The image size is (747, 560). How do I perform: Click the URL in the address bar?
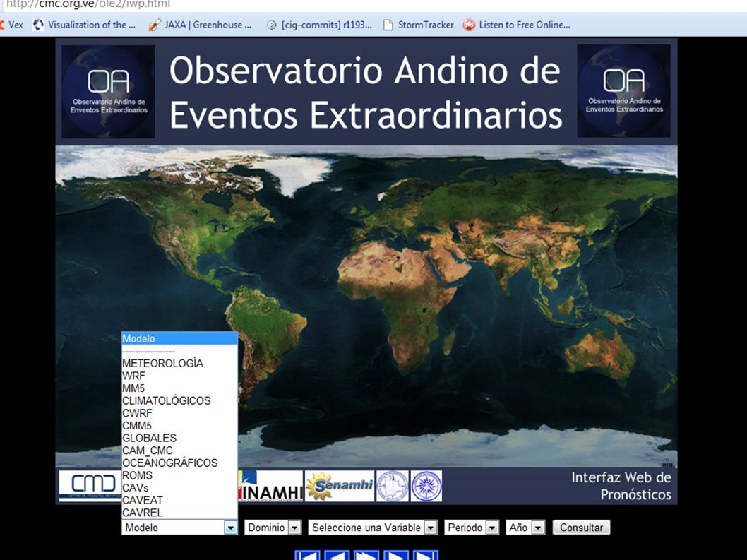(88, 4)
